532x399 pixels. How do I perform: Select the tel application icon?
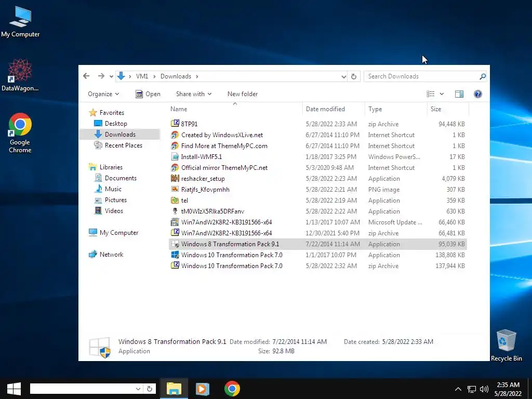(175, 200)
